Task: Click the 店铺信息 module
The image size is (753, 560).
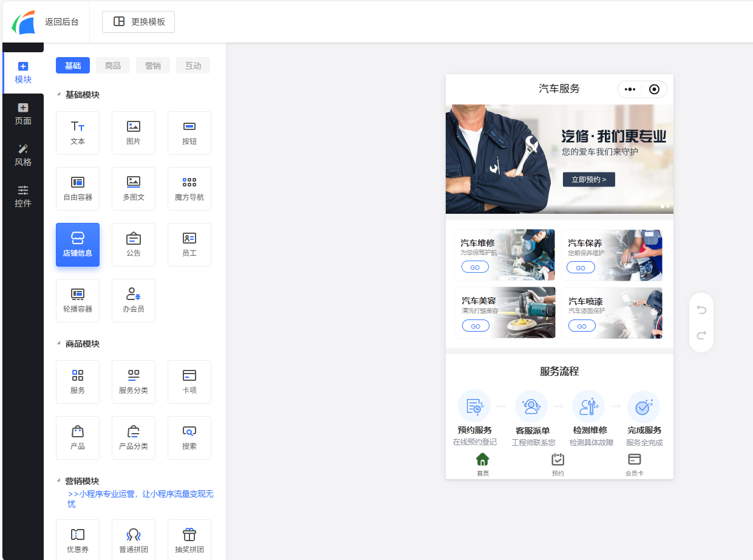Action: [x=78, y=245]
